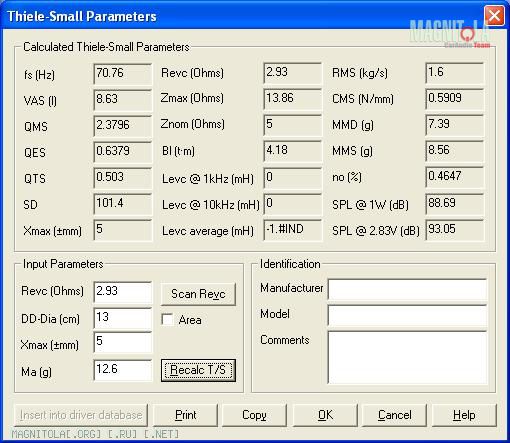Select the Model input field
The width and height of the screenshot is (510, 443).
click(x=407, y=315)
